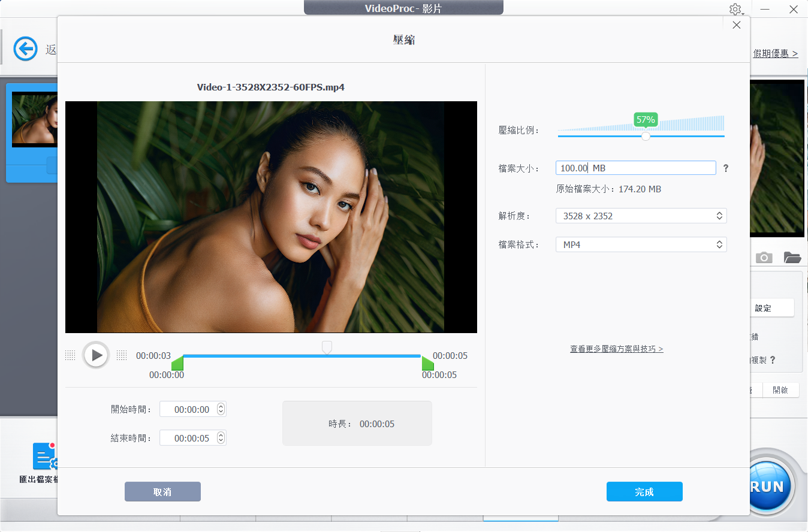Click the question mark beside 複製
Viewport: 808px width, 532px height.
pos(773,360)
